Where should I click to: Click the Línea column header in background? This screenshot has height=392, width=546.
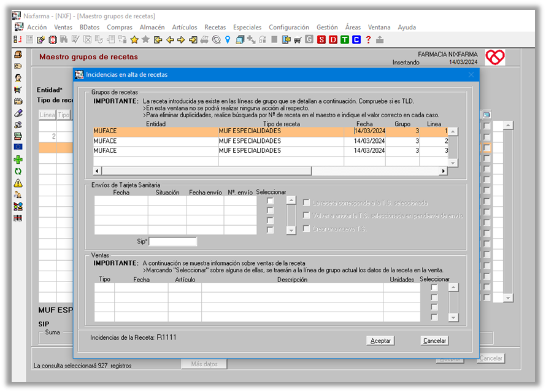[x=47, y=115]
